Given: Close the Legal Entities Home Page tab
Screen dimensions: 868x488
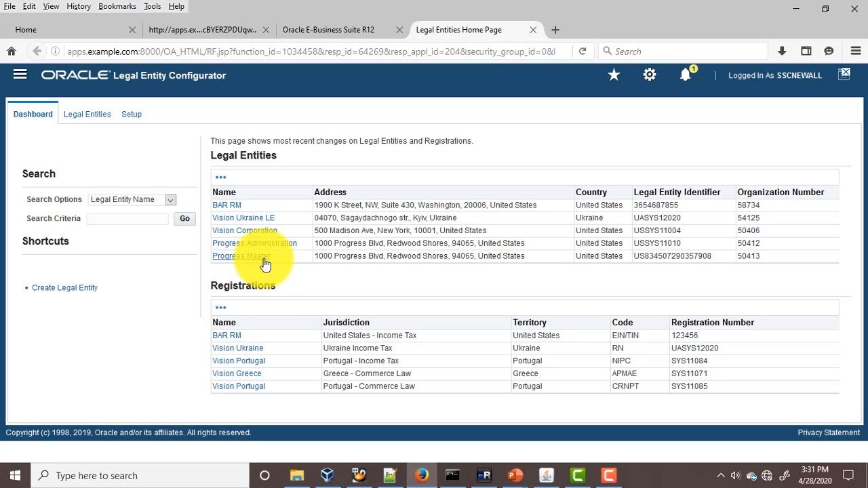Looking at the screenshot, I should 533,30.
